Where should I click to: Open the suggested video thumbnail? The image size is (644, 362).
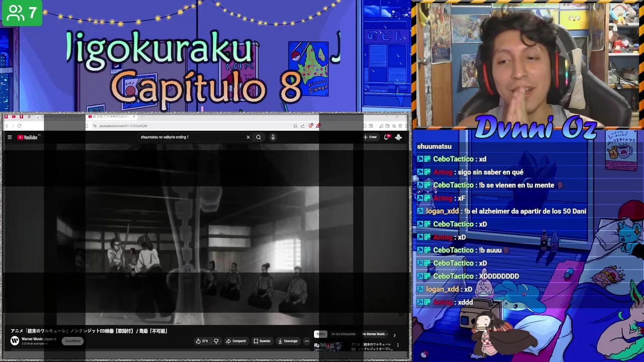tap(328, 346)
